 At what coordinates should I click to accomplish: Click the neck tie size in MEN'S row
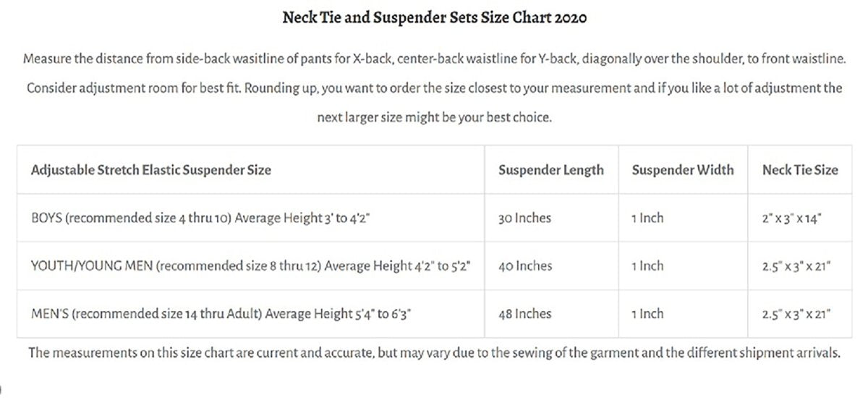coord(796,314)
